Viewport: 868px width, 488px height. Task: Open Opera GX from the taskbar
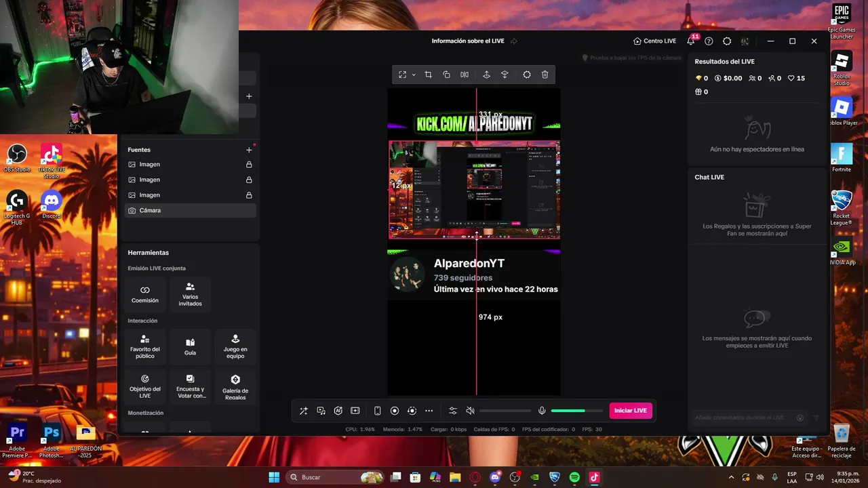[475, 477]
